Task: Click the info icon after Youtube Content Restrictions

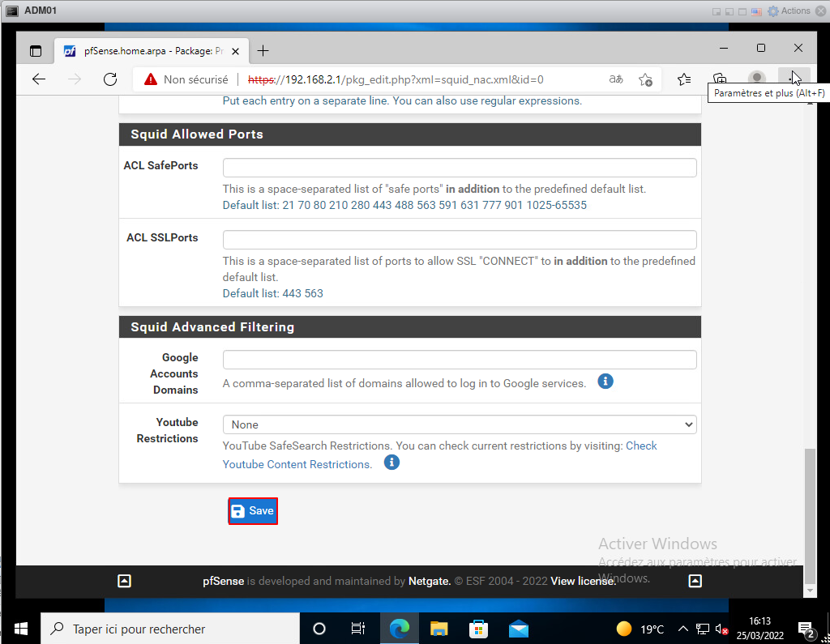Action: click(x=391, y=463)
